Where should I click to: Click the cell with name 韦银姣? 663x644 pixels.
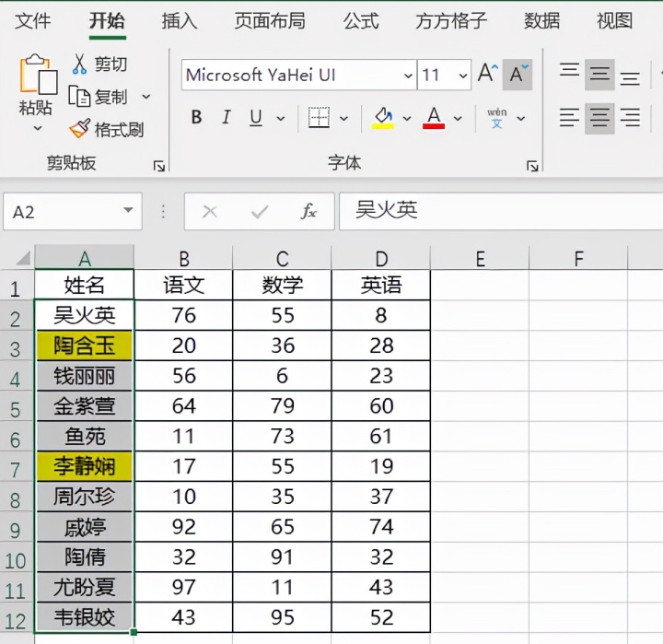85,617
